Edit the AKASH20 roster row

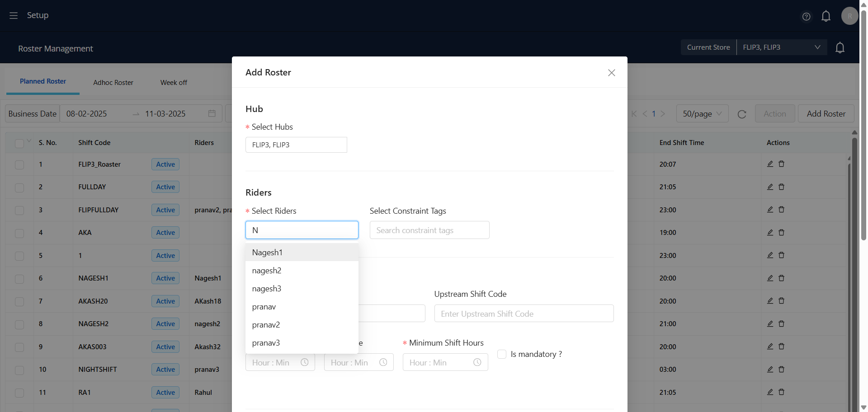pos(770,301)
